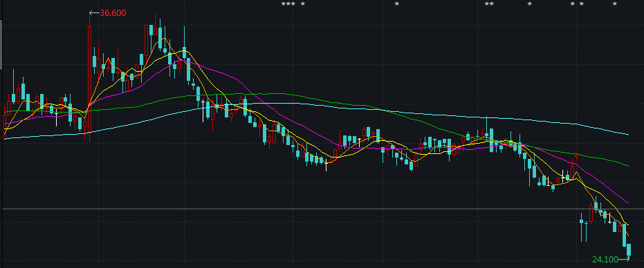
Task: Click the arrow beside the 36.600 label
Action: (94, 13)
